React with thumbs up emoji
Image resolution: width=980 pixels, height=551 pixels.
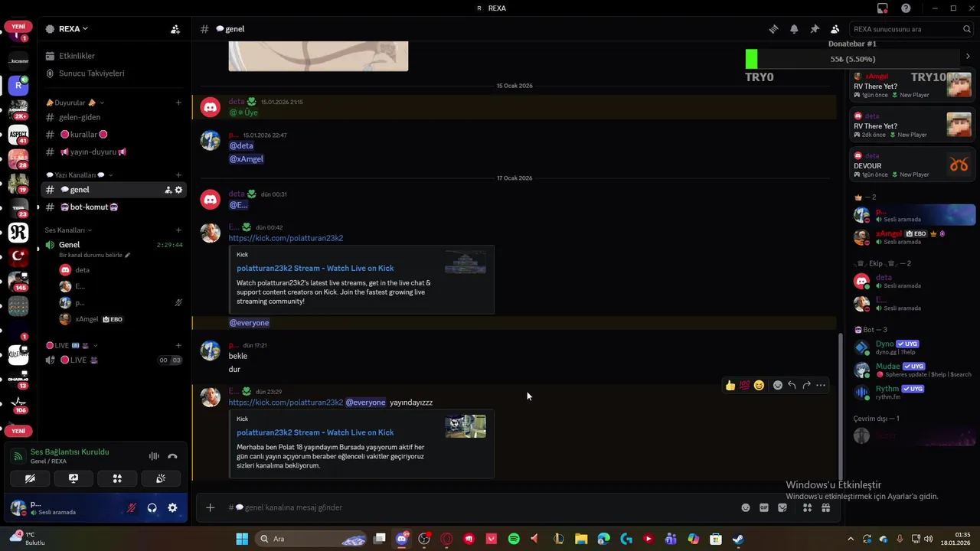(730, 385)
